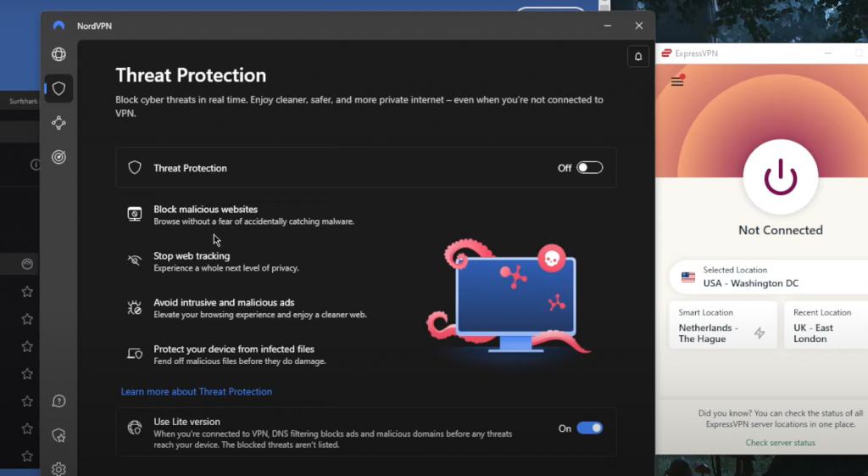The width and height of the screenshot is (868, 476).
Task: Click the shield icon beside Threat Protection row
Action: 135,168
